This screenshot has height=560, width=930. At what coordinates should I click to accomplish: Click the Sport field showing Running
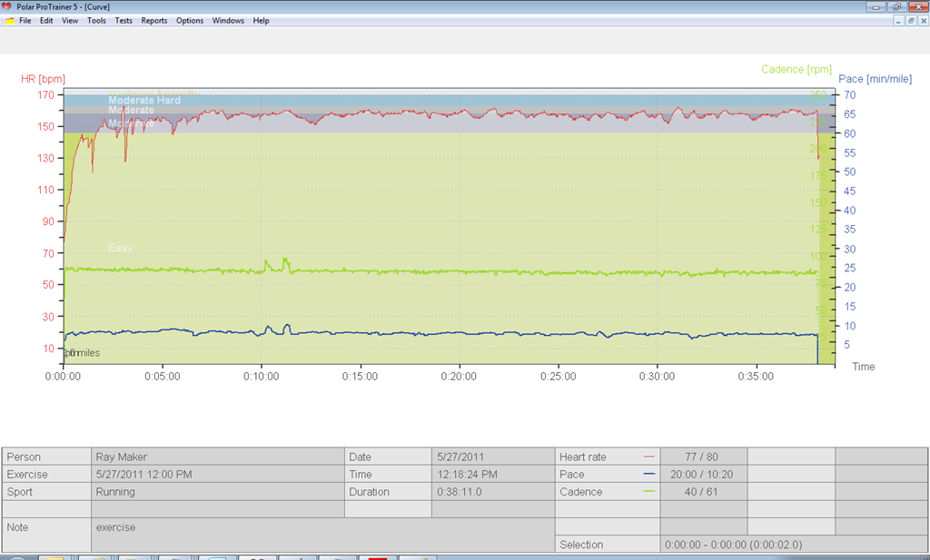(218, 492)
